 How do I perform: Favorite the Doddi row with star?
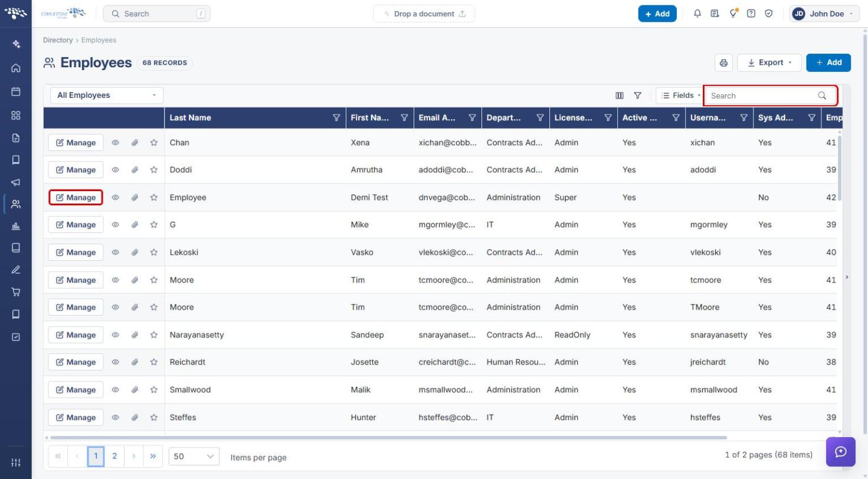click(154, 170)
